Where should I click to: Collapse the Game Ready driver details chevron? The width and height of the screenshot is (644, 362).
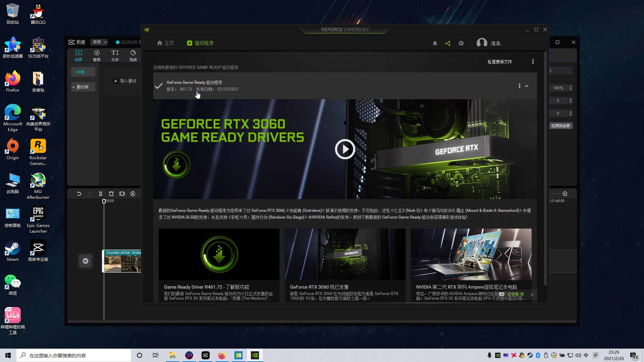(527, 86)
